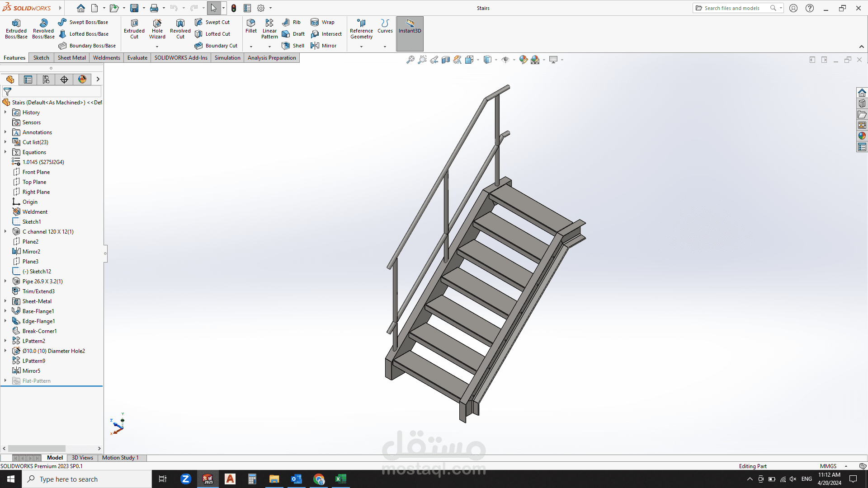Choose the Draft tool
868x488 pixels.
pos(293,34)
